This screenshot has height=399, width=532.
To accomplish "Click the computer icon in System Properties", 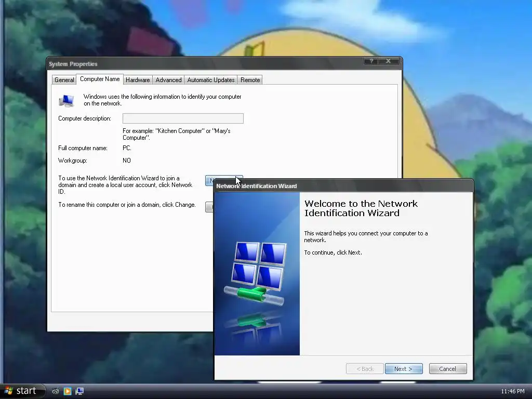I will 66,101.
